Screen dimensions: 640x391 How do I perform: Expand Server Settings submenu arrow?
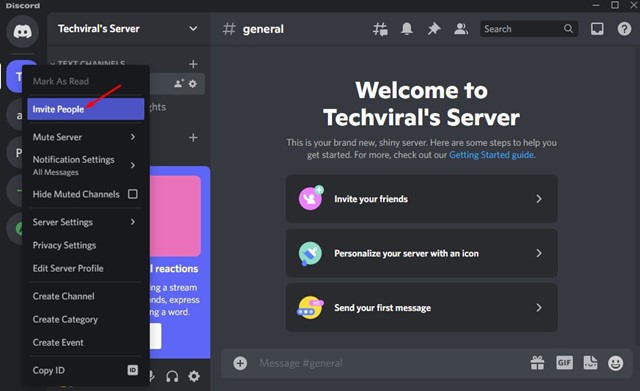pos(133,222)
